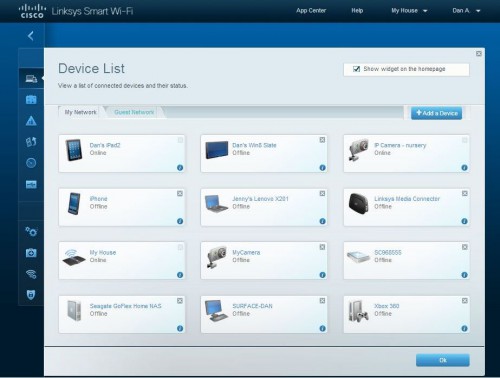Show info for SURFACE-DAN

tap(322, 328)
